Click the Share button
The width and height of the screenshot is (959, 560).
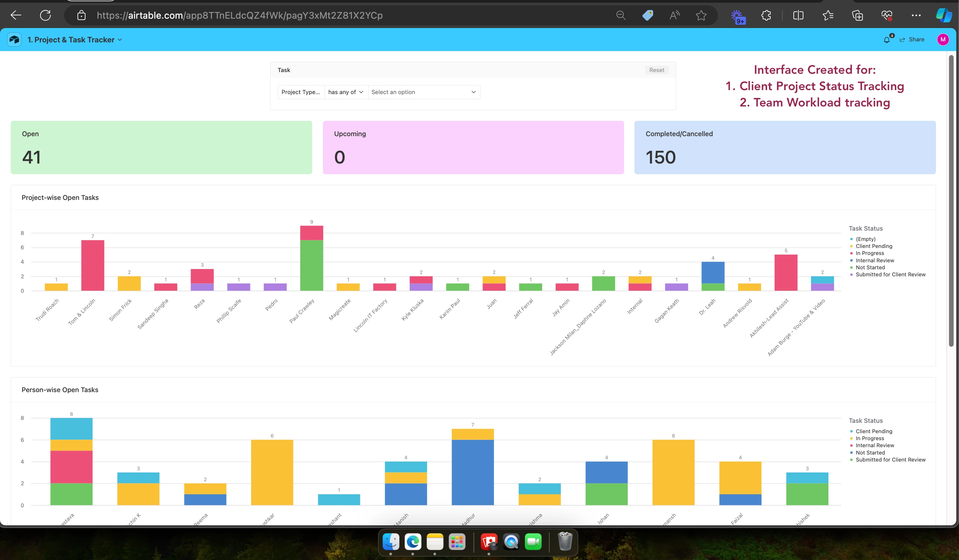tap(912, 40)
